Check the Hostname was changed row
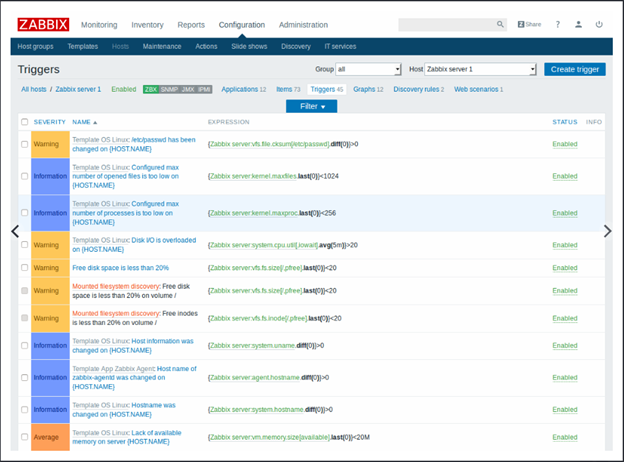Viewport: 624px width, 462px height. (25, 409)
